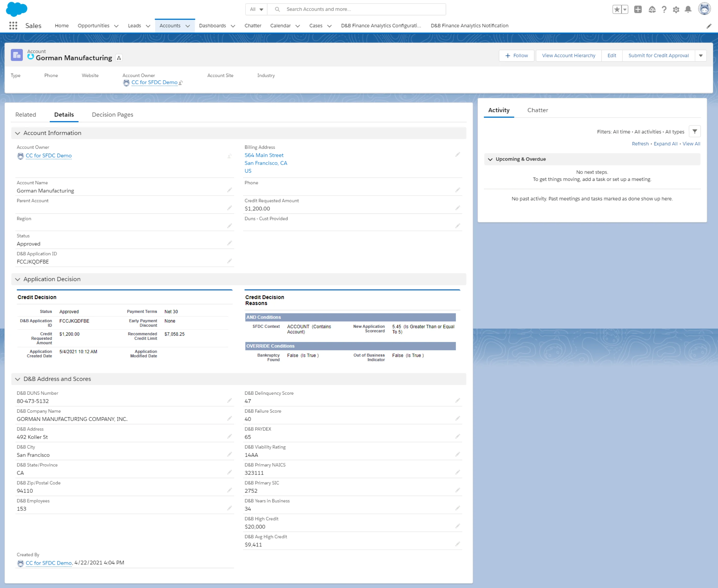Viewport: 718px width, 588px height.
Task: Edit D&B Delinquency Score pencil icon
Action: tap(458, 401)
